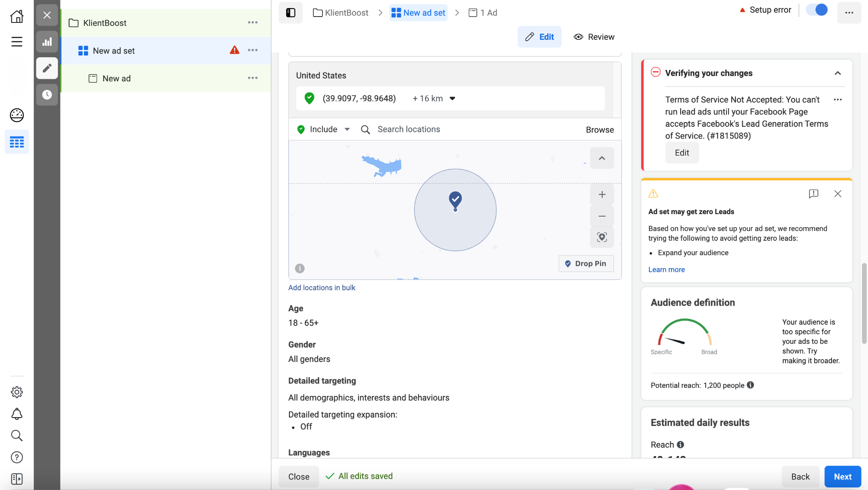The width and height of the screenshot is (868, 490).
Task: Open the Include location dropdown
Action: (324, 129)
